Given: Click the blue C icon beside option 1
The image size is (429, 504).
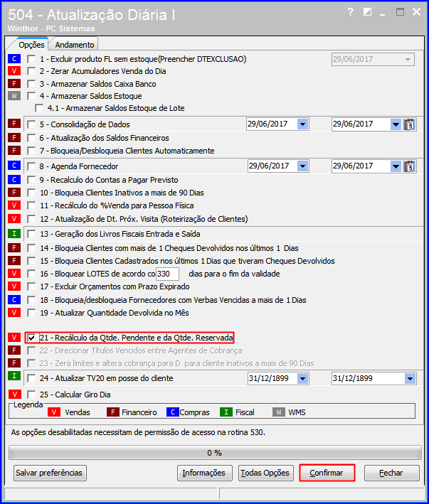Looking at the screenshot, I should pyautogui.click(x=14, y=59).
